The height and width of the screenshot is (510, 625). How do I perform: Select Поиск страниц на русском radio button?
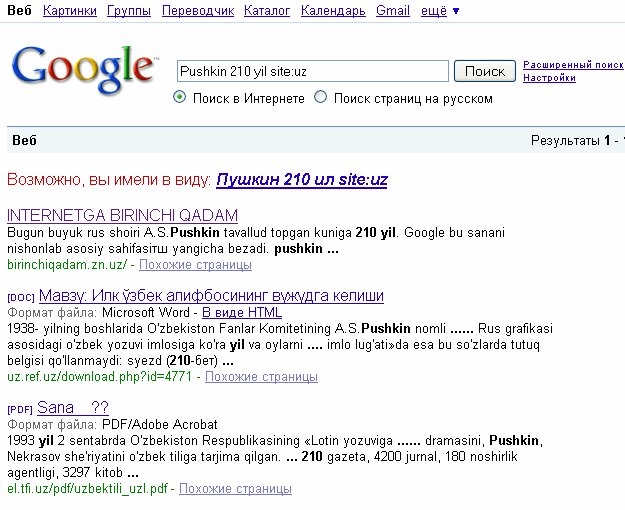click(320, 97)
